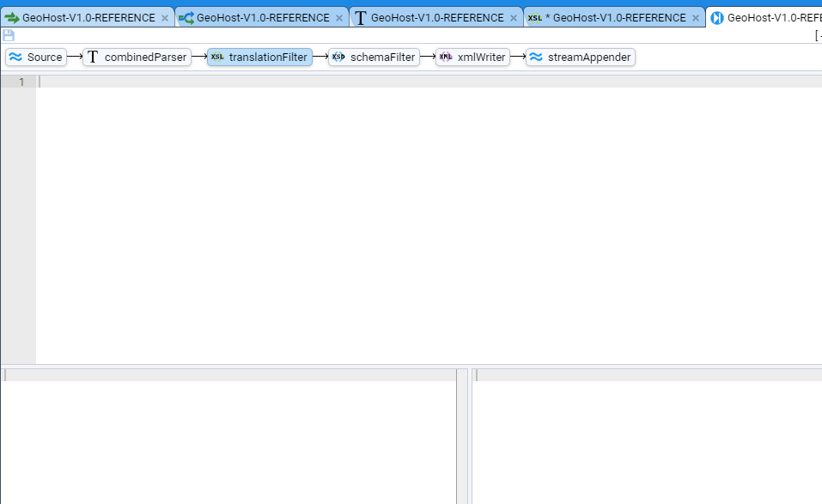Click inside the bottom-right output pane
This screenshot has height=504, width=822.
646,442
